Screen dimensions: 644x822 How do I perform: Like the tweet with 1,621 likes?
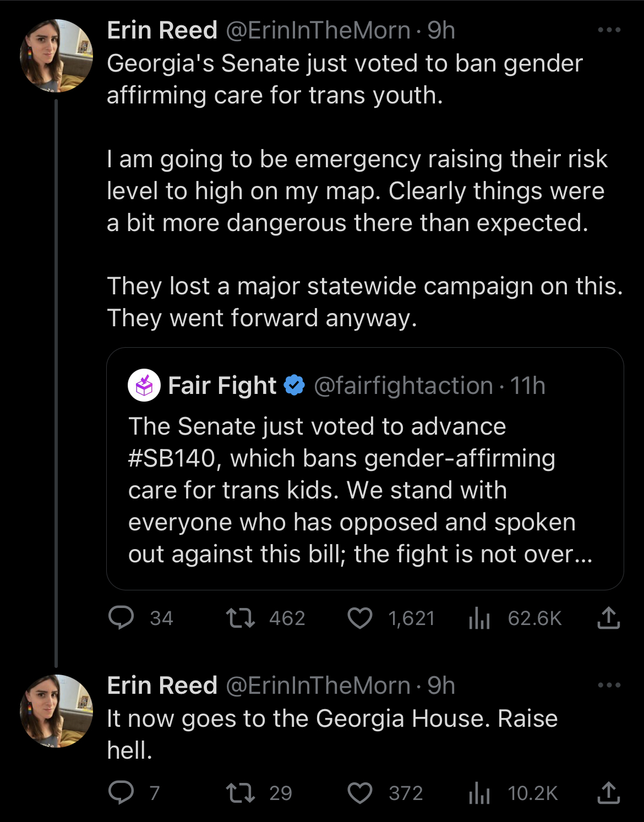point(360,618)
